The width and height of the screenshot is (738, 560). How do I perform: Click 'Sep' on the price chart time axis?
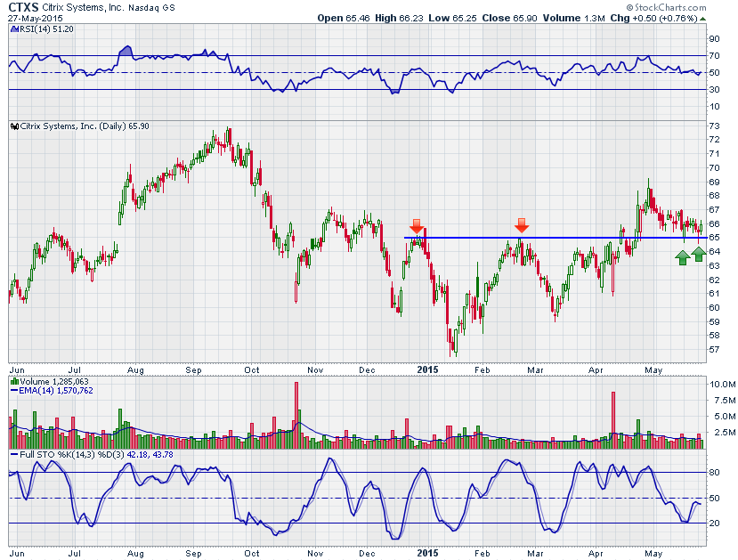193,370
